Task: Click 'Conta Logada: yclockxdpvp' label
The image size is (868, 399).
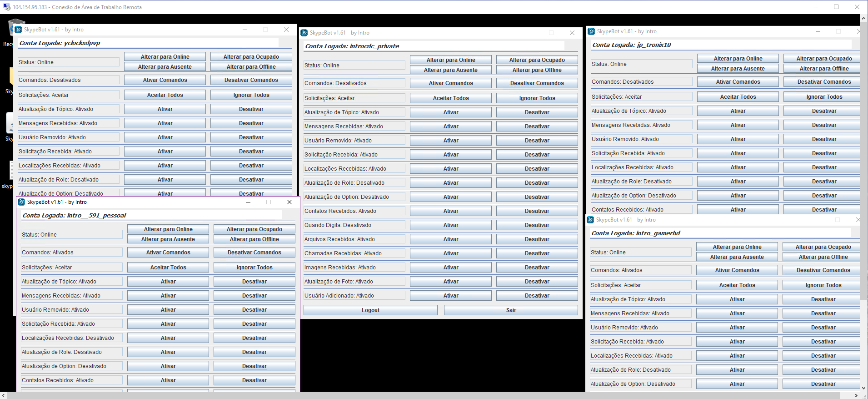Action: pos(60,43)
